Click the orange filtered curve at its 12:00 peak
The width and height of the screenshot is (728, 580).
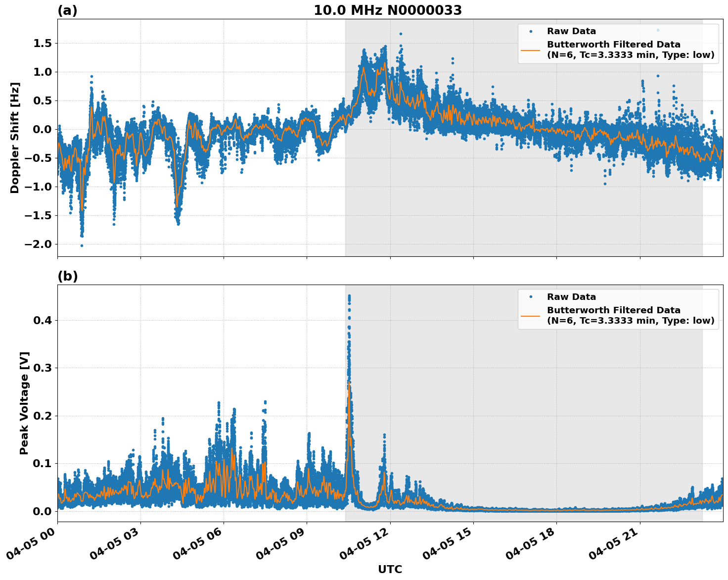point(385,63)
